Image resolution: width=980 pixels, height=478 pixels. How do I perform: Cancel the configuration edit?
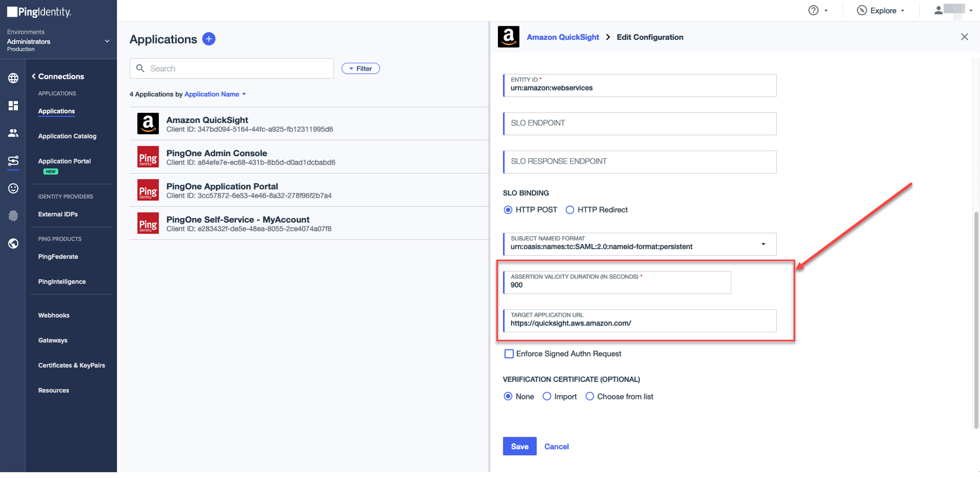click(557, 447)
